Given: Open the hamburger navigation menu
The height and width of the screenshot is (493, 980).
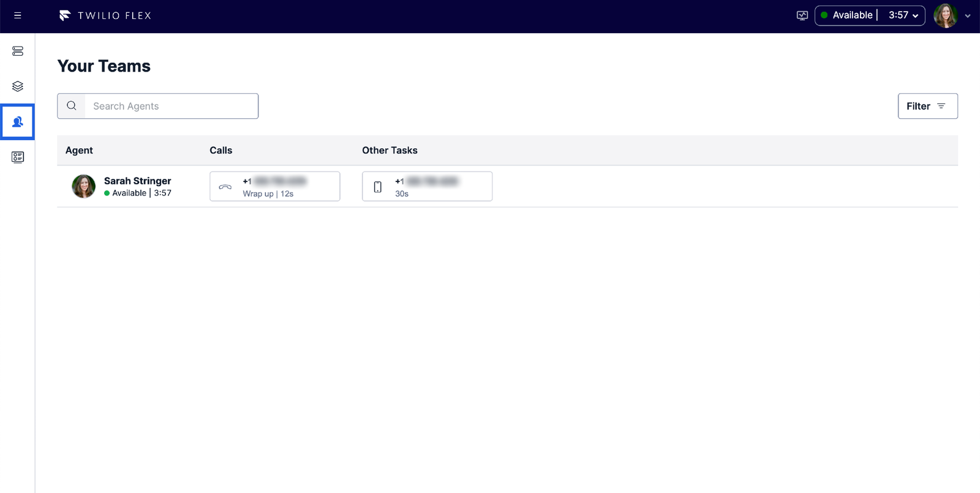Looking at the screenshot, I should [18, 15].
